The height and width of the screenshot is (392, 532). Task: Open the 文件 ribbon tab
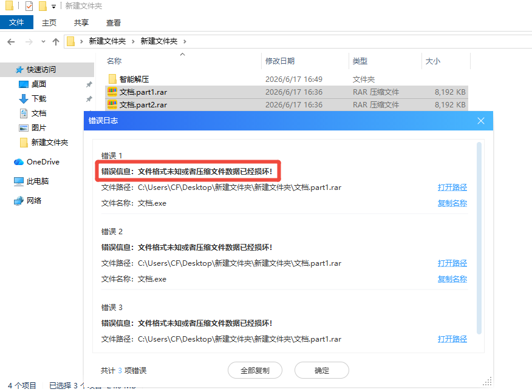(16, 22)
